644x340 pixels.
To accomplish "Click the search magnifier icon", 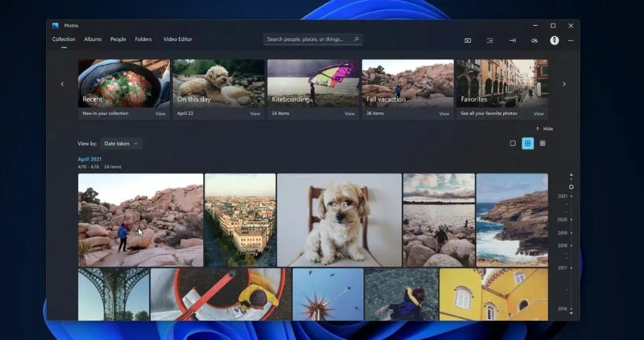I will pos(356,39).
